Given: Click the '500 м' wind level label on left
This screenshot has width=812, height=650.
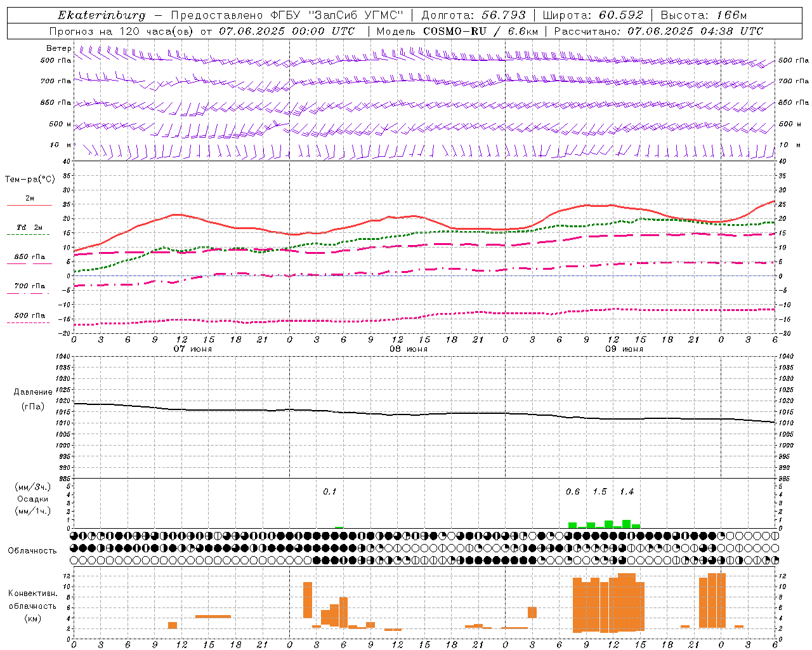Looking at the screenshot, I should [x=60, y=124].
